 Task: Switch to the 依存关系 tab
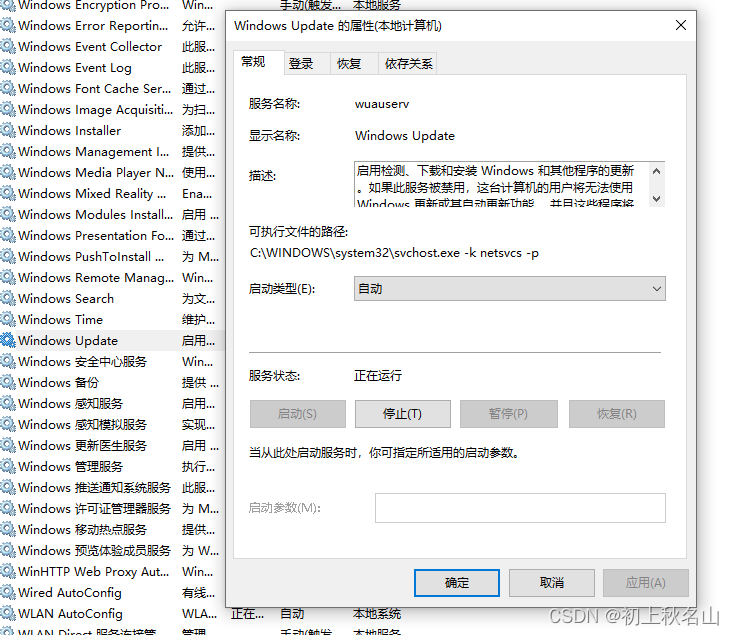(x=408, y=64)
